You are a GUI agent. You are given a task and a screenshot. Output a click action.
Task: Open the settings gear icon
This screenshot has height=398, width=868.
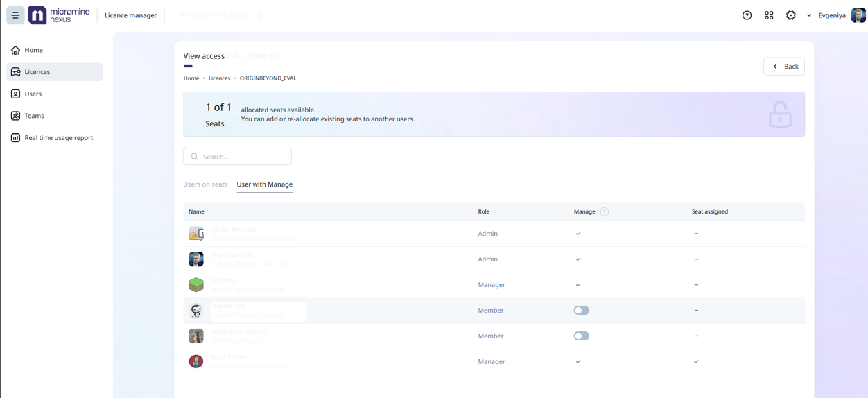(791, 15)
